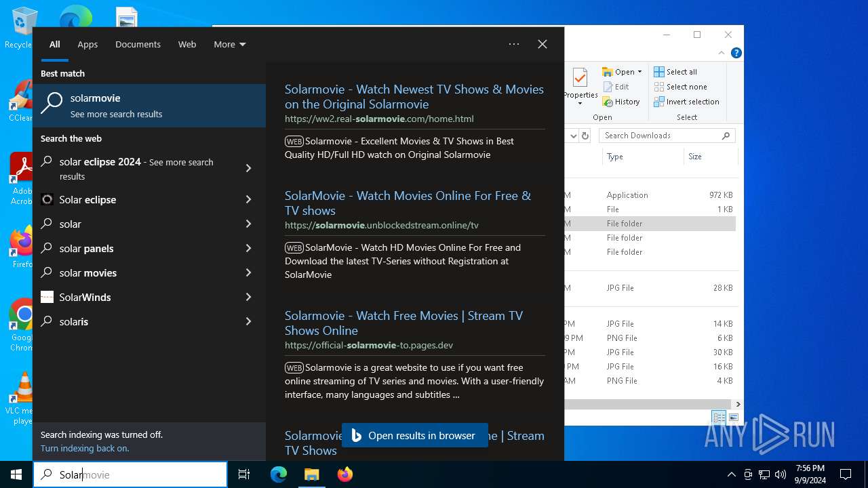Click Search Downloads box in Explorer
868x488 pixels.
(667, 136)
